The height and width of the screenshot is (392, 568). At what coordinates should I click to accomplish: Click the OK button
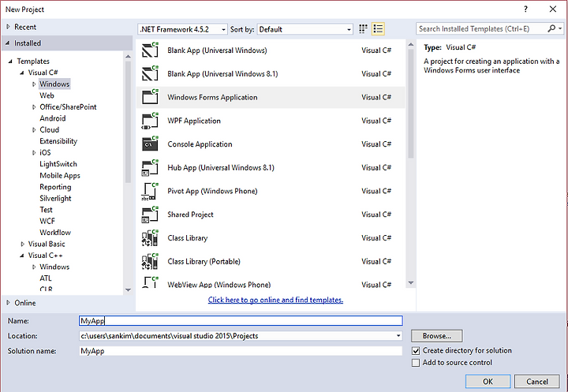point(488,381)
